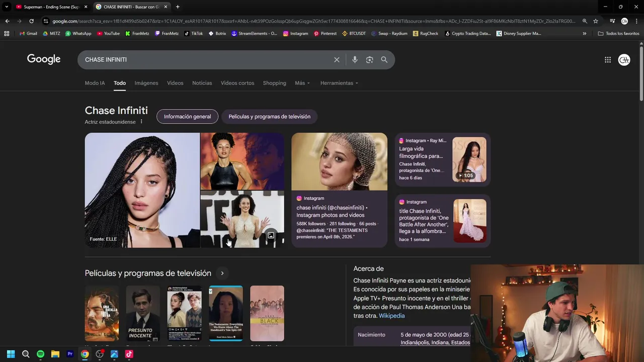
Task: Open the Pinterest bookmark
Action: pyautogui.click(x=325, y=33)
